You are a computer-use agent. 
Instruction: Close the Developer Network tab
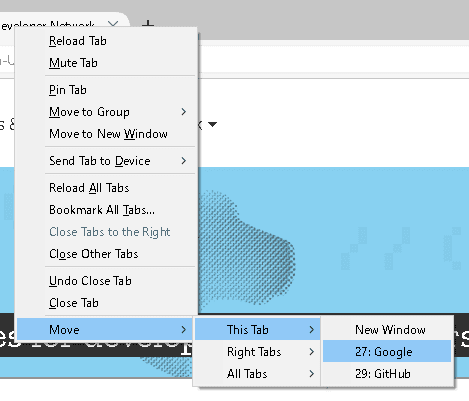click(113, 24)
